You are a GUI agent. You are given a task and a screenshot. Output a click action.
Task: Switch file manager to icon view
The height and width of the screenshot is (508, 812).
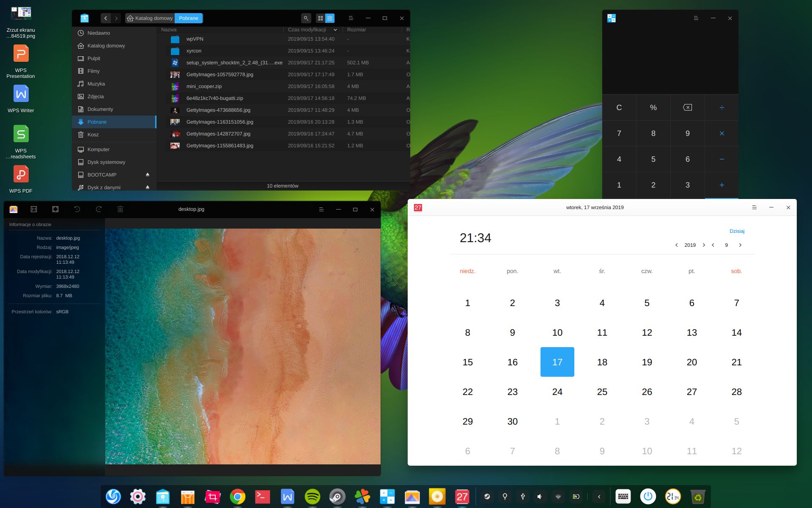point(320,18)
